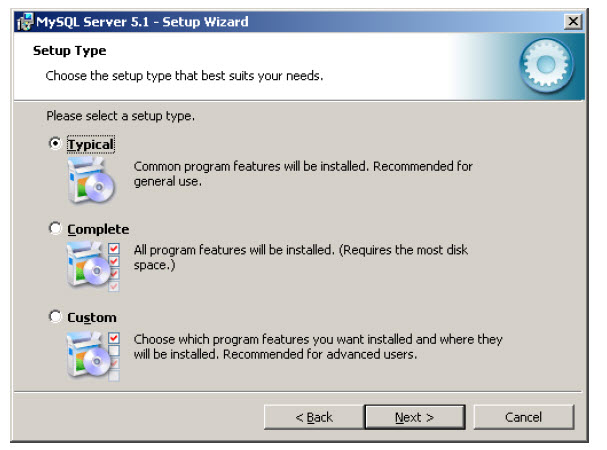Click the Custom installation box icon
The height and width of the screenshot is (450, 607).
88,355
